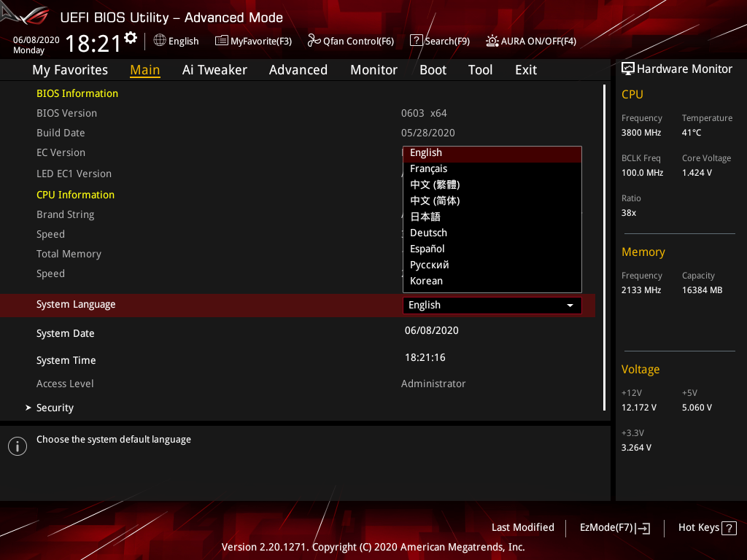Click the Administrator access level value
Image resolution: width=747 pixels, height=560 pixels.
point(433,384)
